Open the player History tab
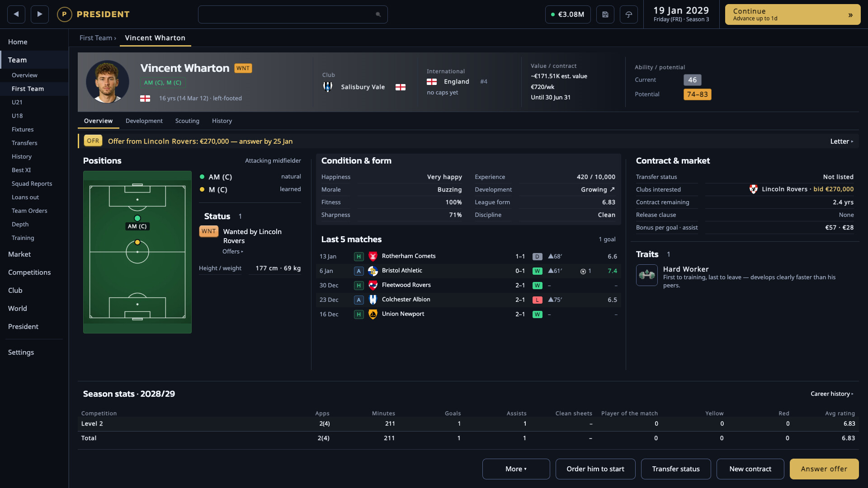Screen dimensions: 868x488 click(222, 121)
